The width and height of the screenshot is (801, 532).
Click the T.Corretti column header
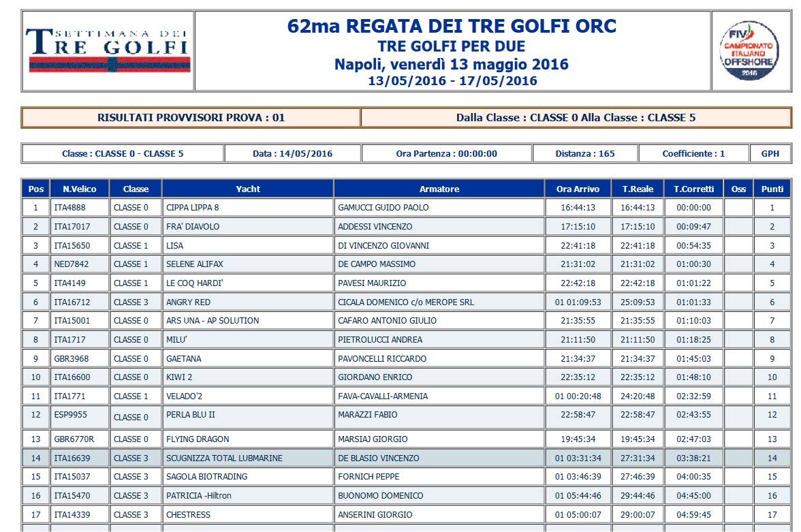click(693, 189)
